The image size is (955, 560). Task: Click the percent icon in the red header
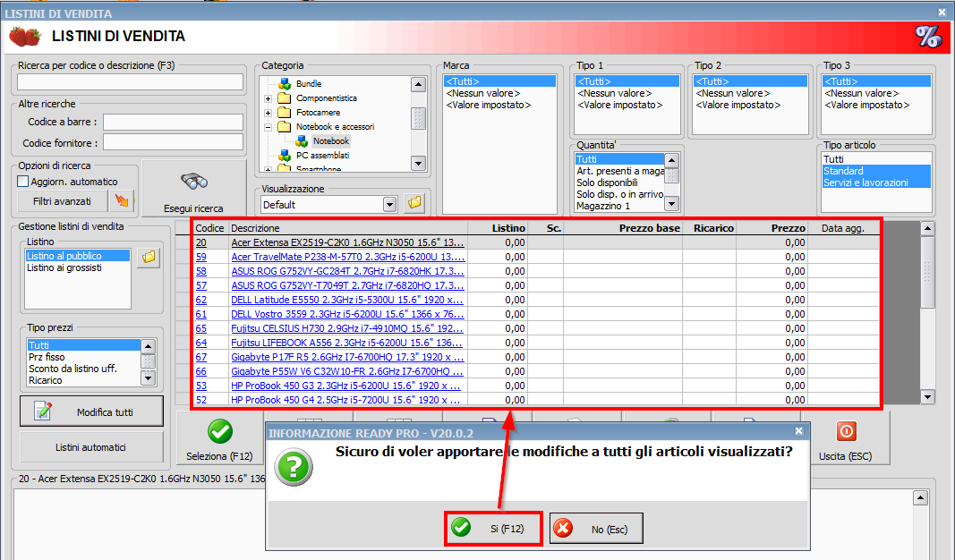928,37
